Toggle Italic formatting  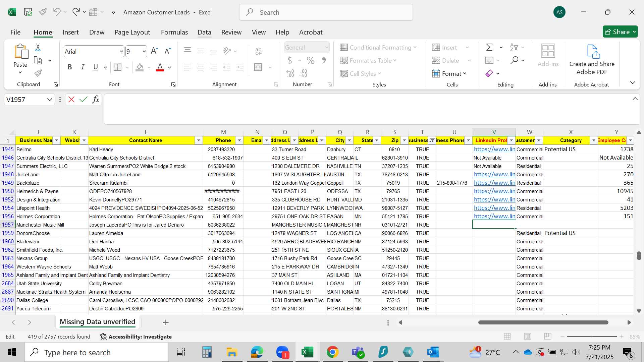[83, 67]
